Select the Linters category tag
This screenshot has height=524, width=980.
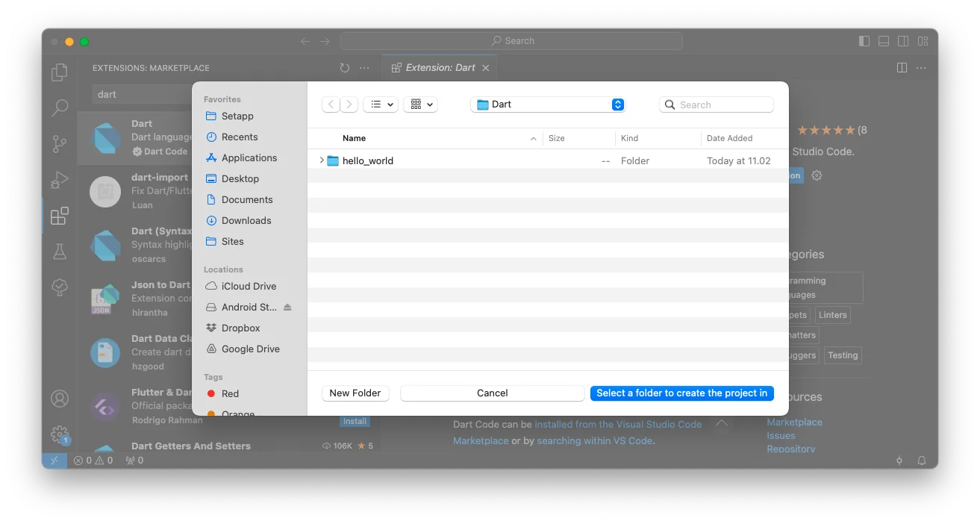tap(832, 315)
